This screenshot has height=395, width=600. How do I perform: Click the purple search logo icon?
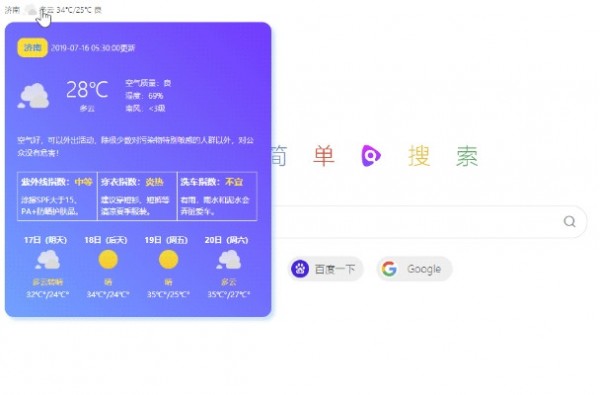tap(370, 156)
